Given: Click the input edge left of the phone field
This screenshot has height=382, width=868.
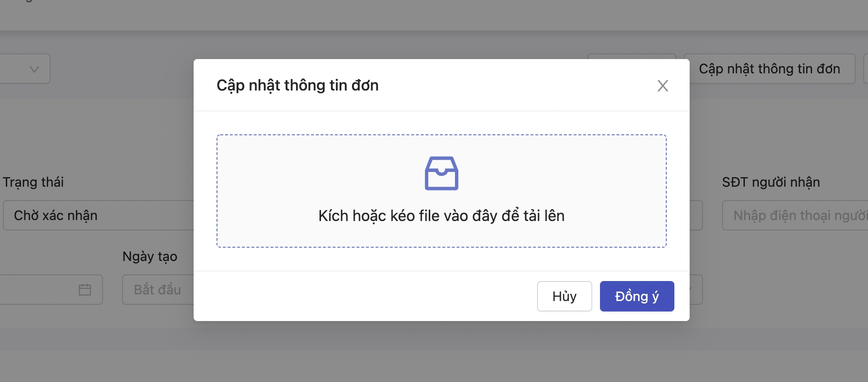Looking at the screenshot, I should click(696, 215).
